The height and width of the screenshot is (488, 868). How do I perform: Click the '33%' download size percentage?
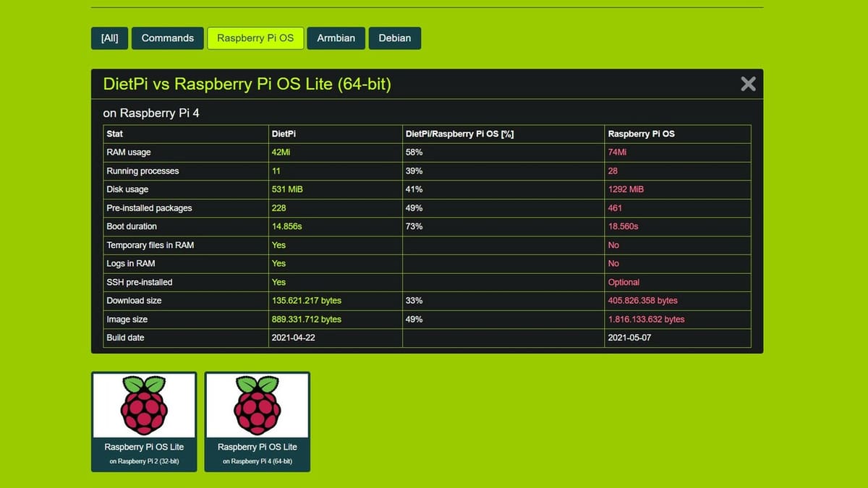414,301
